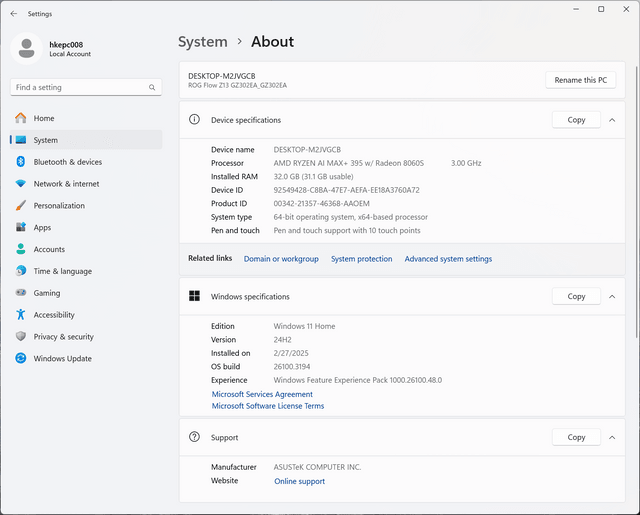Click the System monitor icon in sidebar
Image resolution: width=640 pixels, height=515 pixels.
[x=21, y=140]
